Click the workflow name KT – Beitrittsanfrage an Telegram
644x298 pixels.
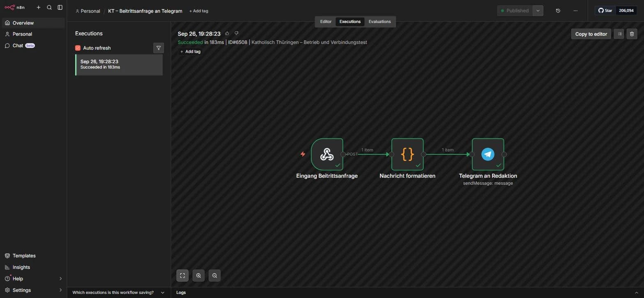pyautogui.click(x=145, y=11)
